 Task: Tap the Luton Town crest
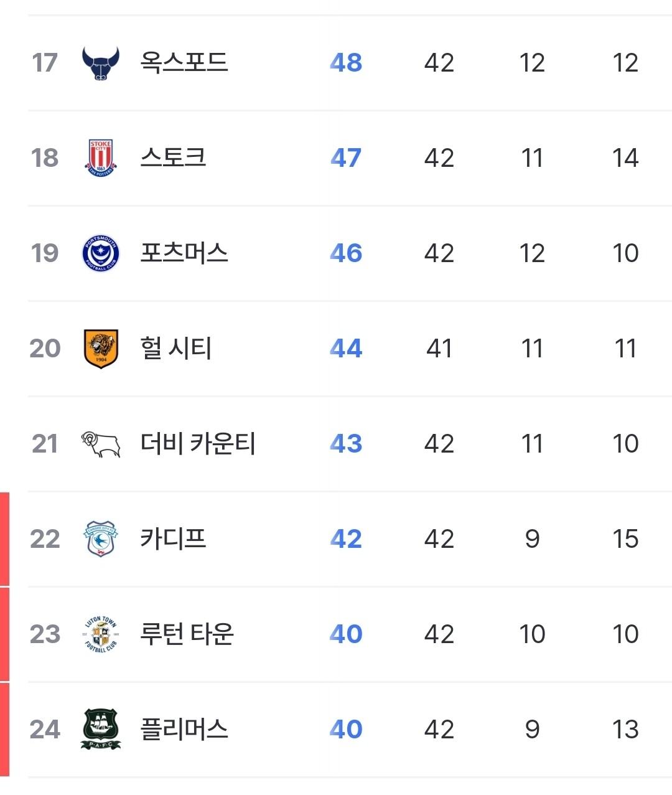point(100,634)
